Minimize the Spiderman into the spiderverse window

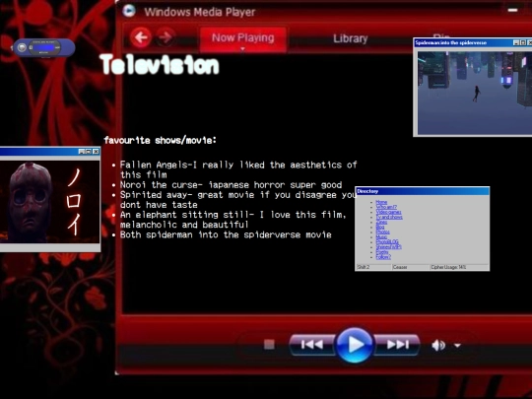(x=516, y=42)
